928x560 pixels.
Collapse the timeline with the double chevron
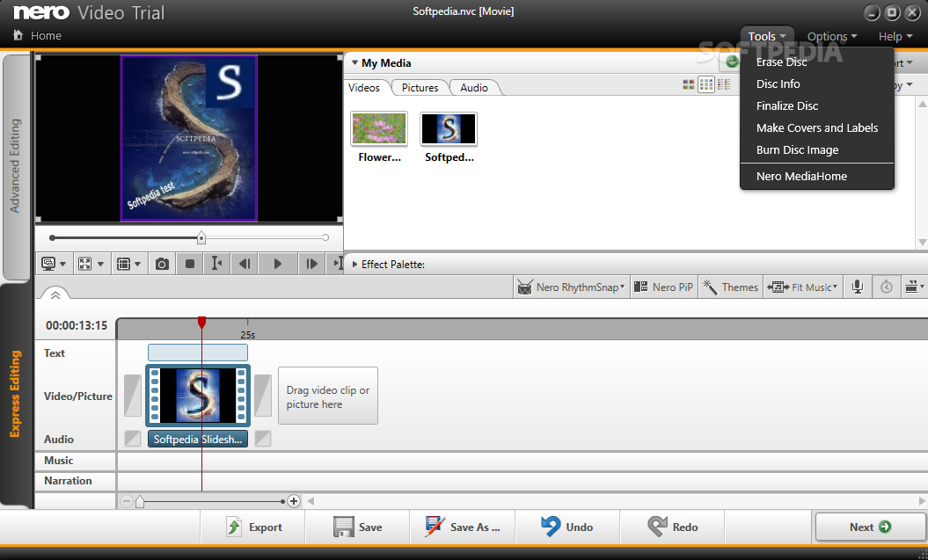[x=55, y=295]
